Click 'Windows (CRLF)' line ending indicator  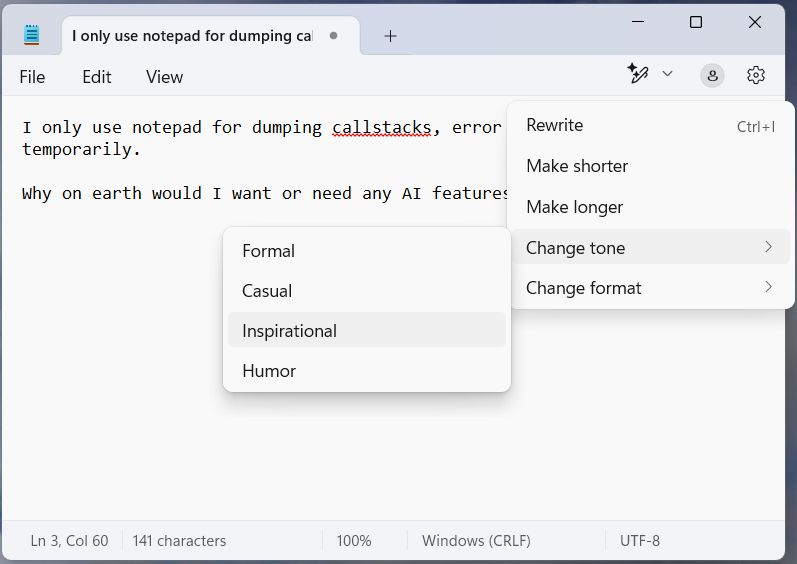point(476,541)
